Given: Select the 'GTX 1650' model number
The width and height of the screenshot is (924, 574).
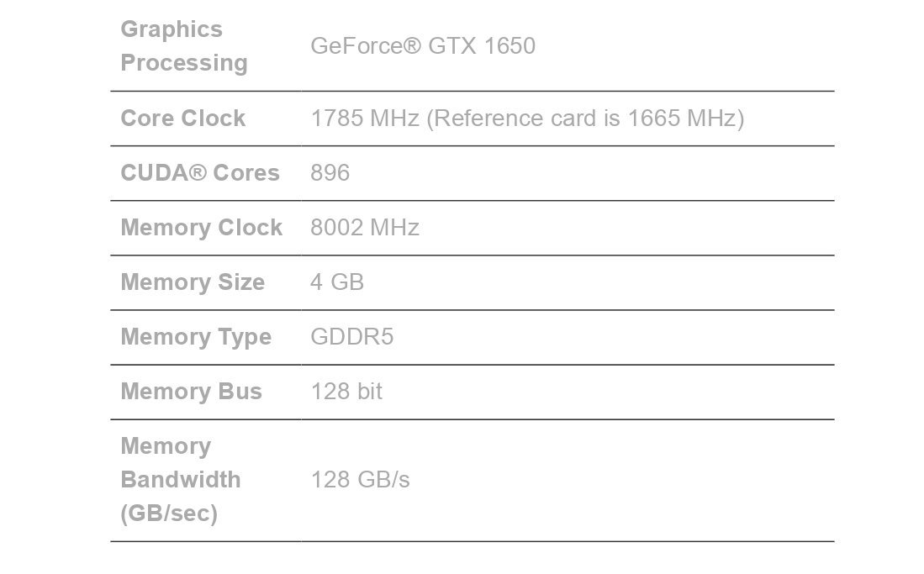Looking at the screenshot, I should pyautogui.click(x=482, y=45).
